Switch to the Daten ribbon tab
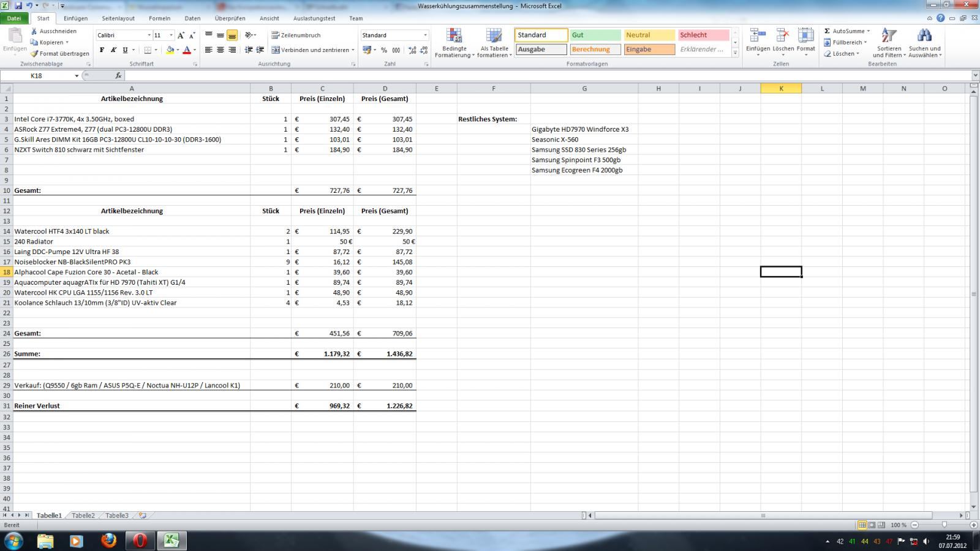Screen dimensions: 980x551 pos(192,18)
